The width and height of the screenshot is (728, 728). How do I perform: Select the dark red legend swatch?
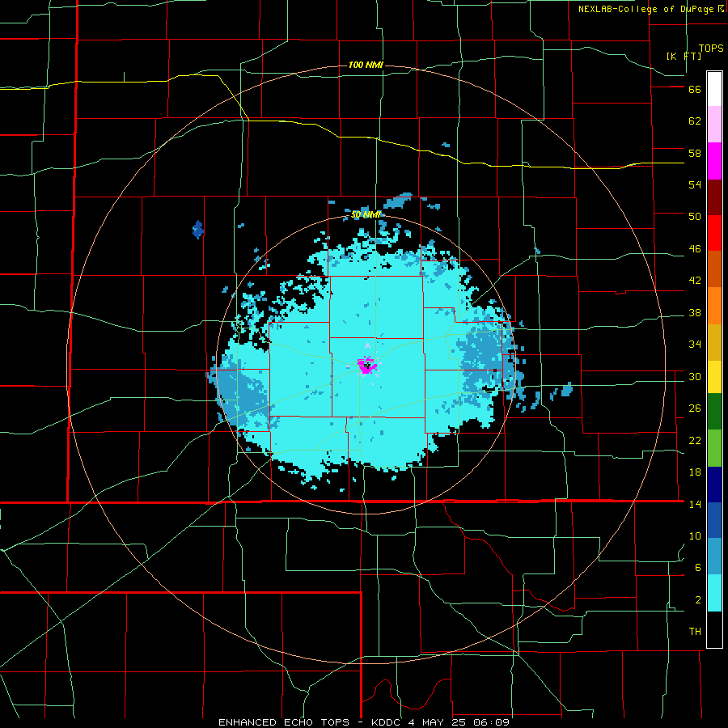[714, 197]
